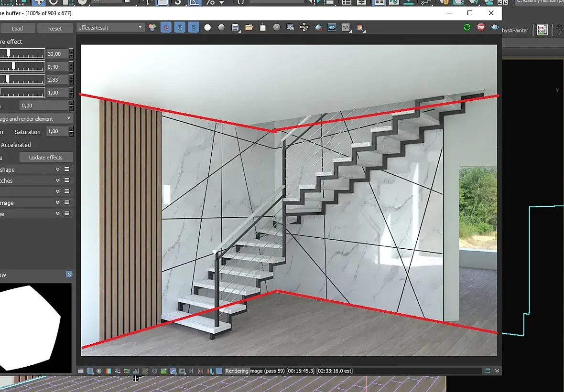Screen dimensions: 564x392
Task: Collapse the preview rollout with blue chevron
Action: (x=69, y=275)
